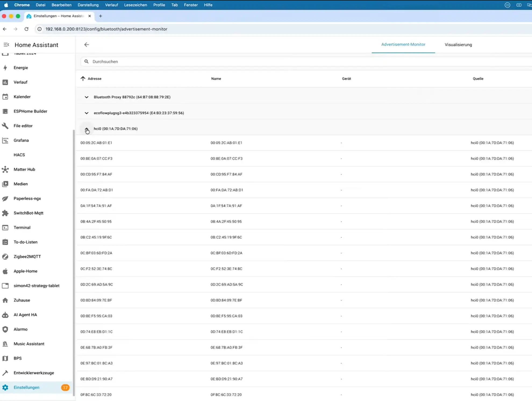532x401 pixels.
Task: Open Apple-Home sidebar icon
Action: tap(5, 271)
